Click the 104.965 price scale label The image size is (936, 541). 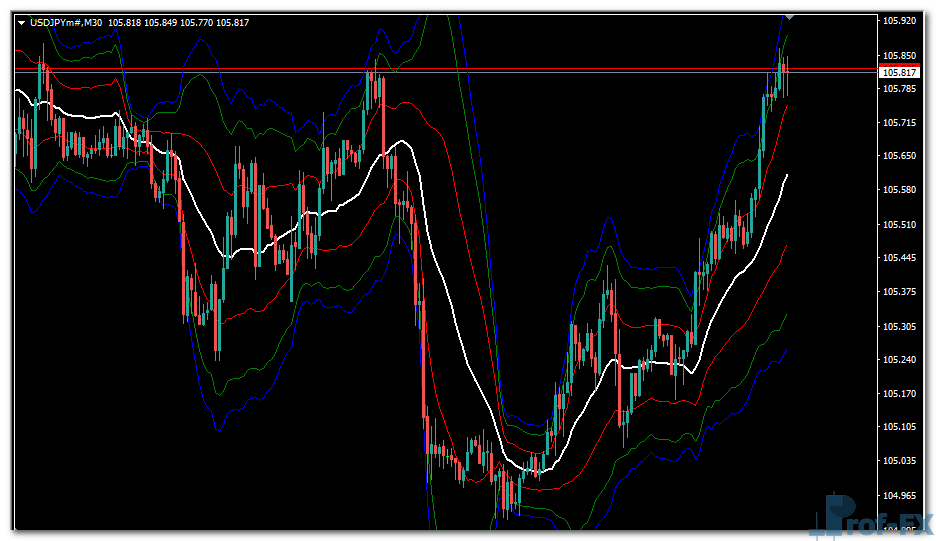(900, 496)
